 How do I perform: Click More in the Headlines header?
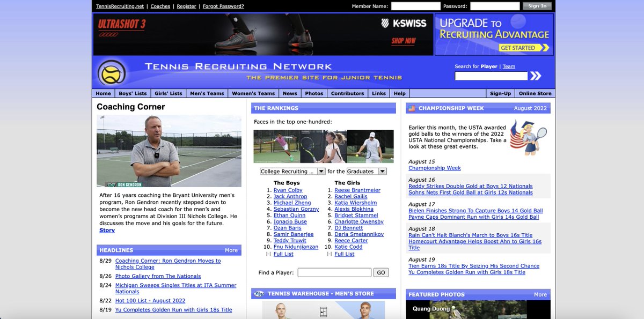(x=231, y=250)
